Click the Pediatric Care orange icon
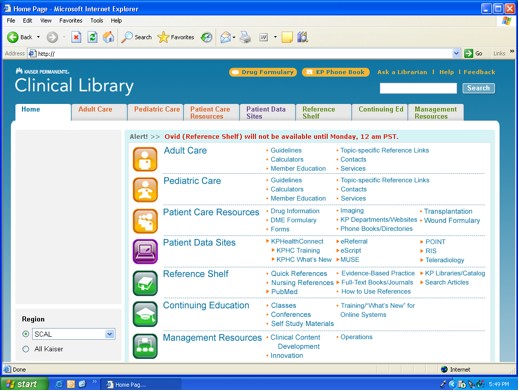Screen dimensions: 519x391 [x=145, y=190]
